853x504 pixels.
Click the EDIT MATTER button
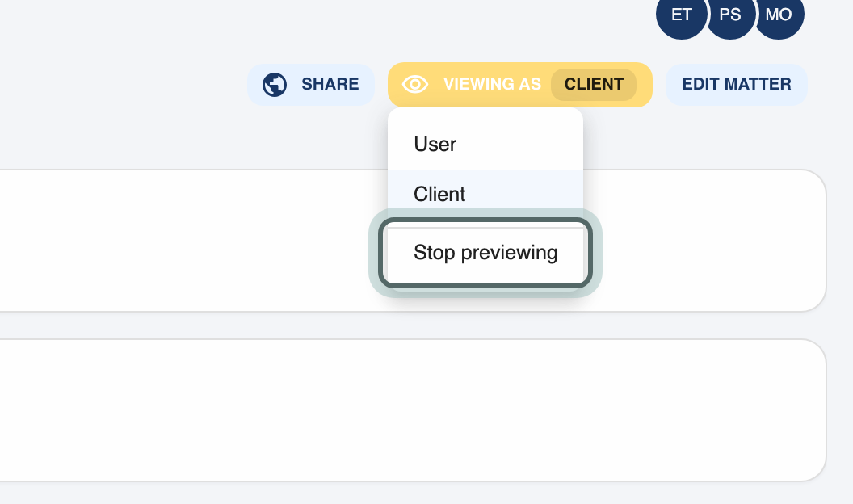click(737, 84)
